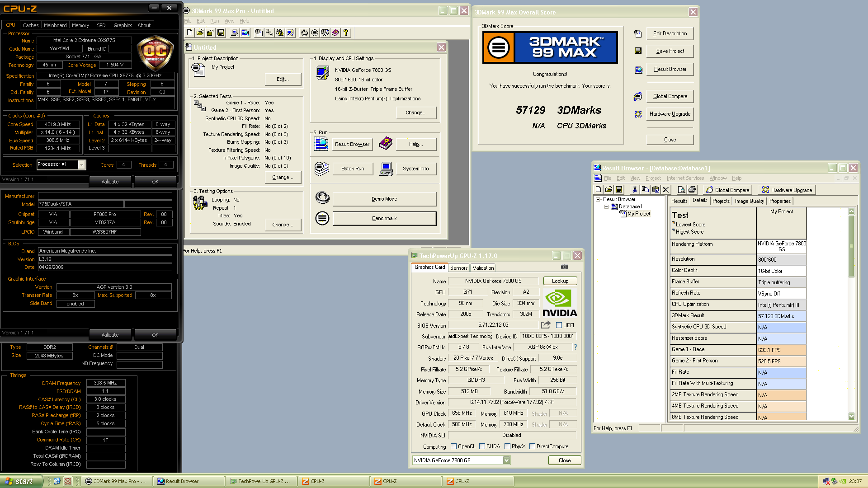Click the cut scissors icon in Result Browser

(635, 190)
